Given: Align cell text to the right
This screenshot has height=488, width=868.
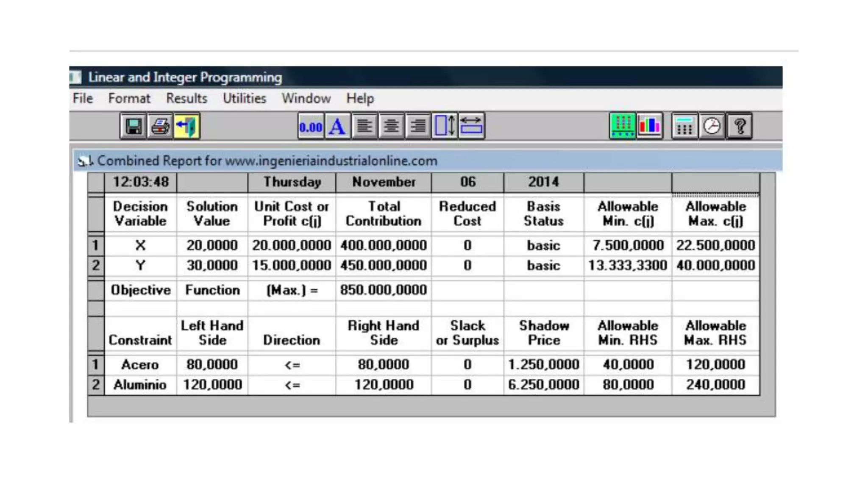Looking at the screenshot, I should tap(417, 126).
